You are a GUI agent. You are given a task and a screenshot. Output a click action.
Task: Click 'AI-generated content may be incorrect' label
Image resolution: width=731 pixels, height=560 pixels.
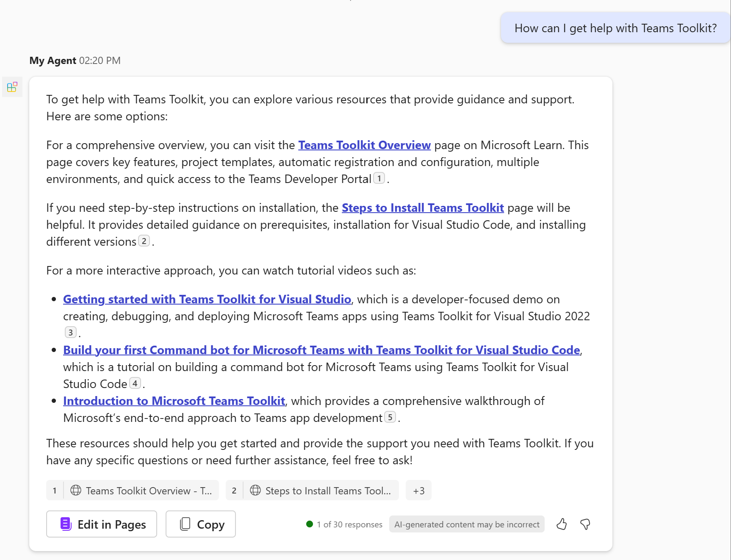[467, 524]
